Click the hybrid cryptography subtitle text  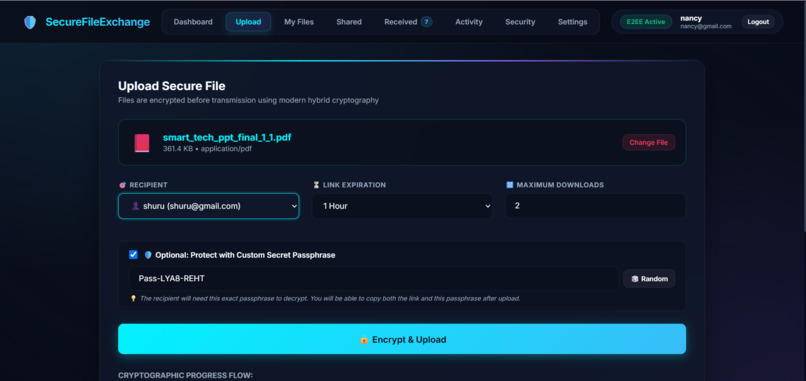point(248,100)
